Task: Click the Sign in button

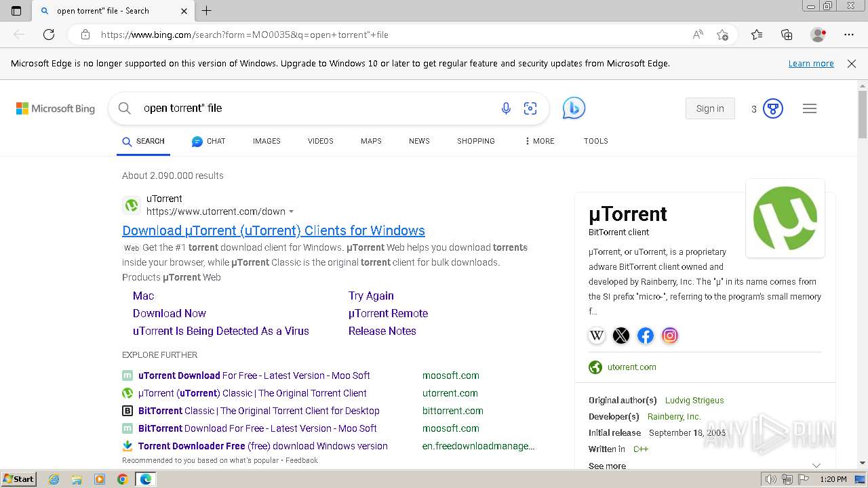Action: pyautogui.click(x=710, y=108)
